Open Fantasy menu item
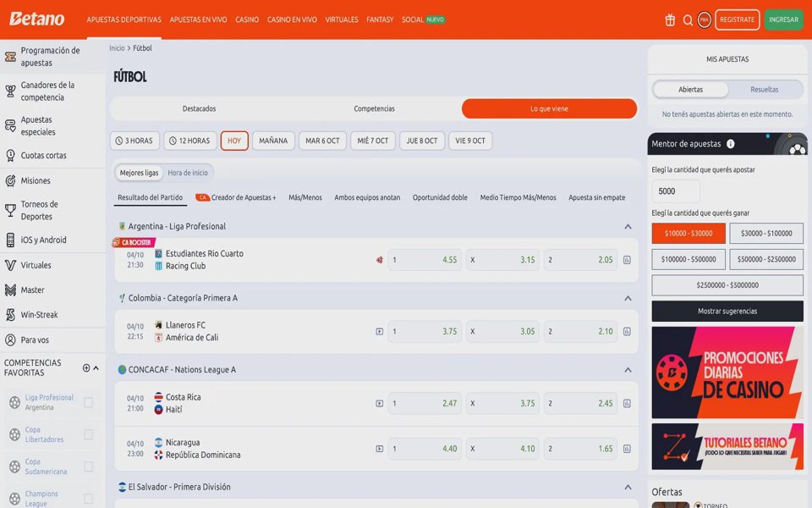Screen dimensions: 812x508 pos(380,19)
